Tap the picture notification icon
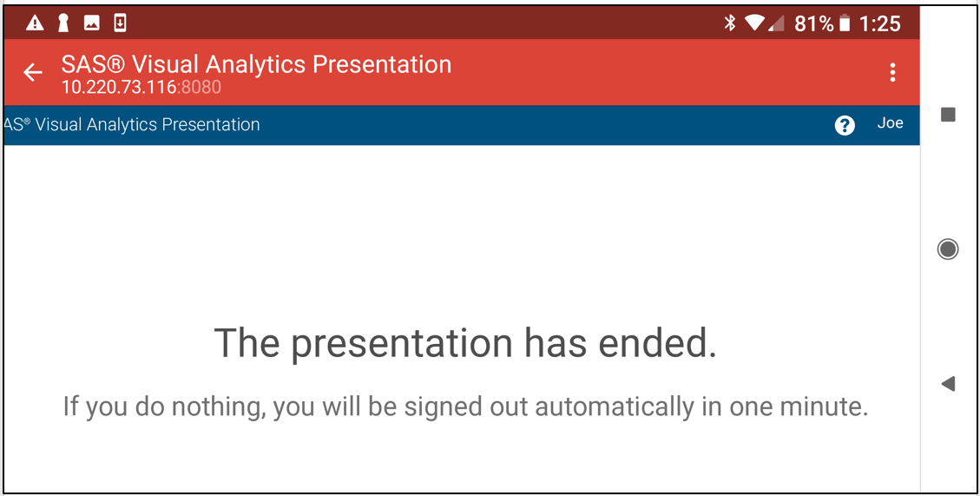The image size is (980, 496). pyautogui.click(x=92, y=23)
